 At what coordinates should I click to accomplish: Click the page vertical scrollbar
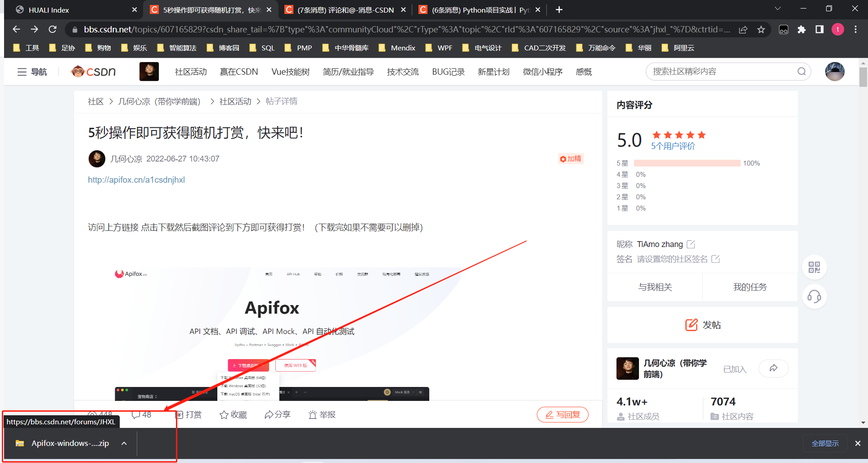863,77
